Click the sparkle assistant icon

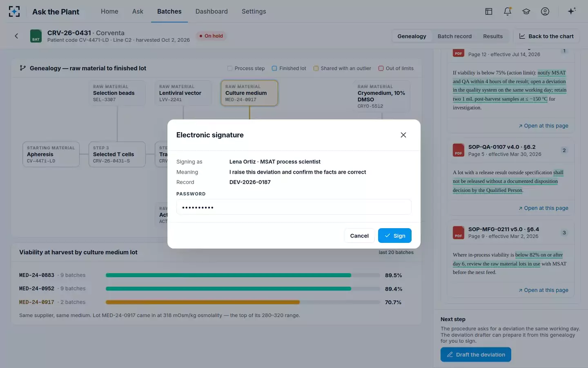572,11
